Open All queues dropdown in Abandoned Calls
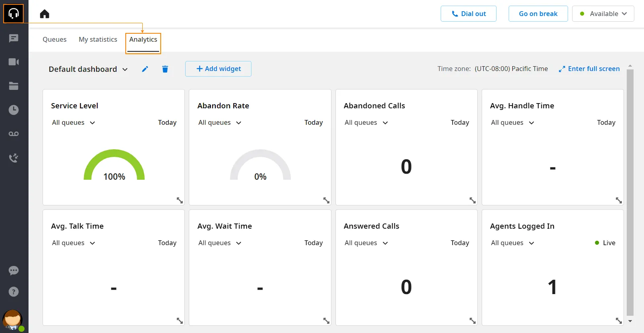 [366, 122]
